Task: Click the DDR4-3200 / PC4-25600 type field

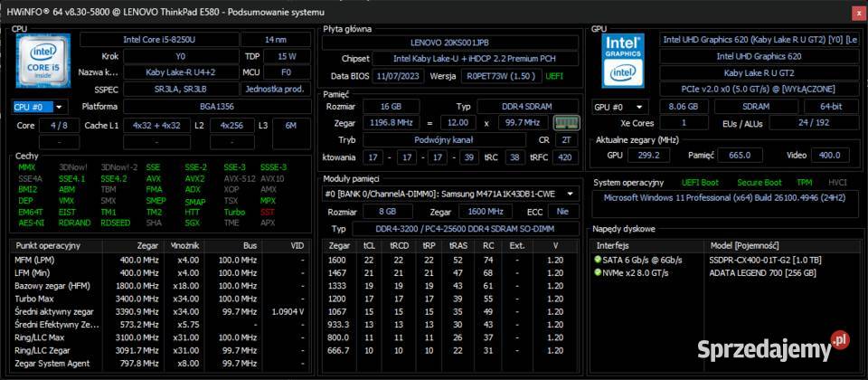Action: coord(466,229)
